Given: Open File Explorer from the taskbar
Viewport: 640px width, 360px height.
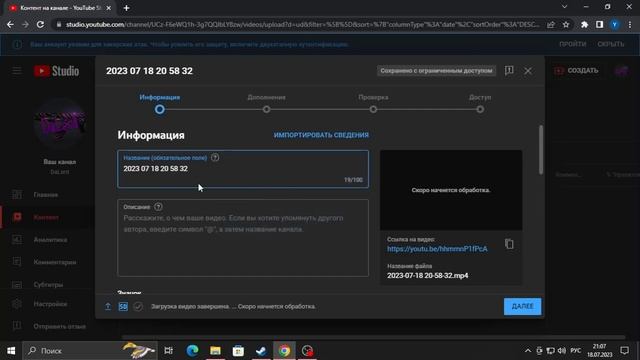Looking at the screenshot, I should coord(215,351).
